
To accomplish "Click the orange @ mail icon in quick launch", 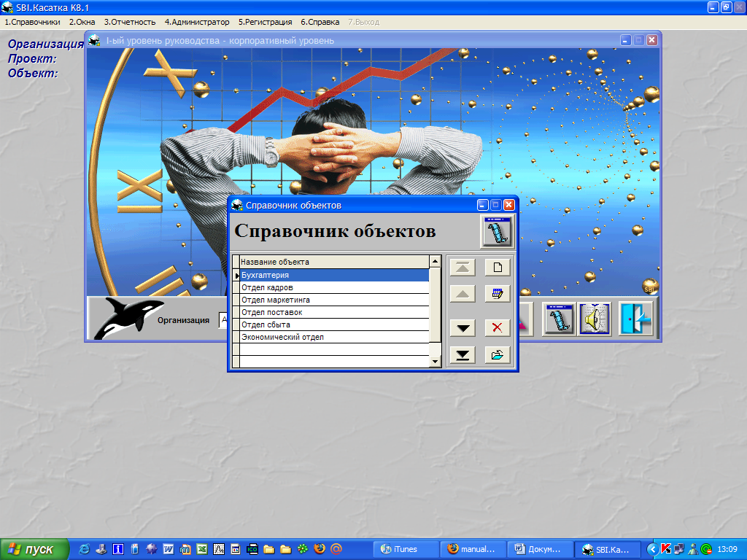I will pyautogui.click(x=336, y=549).
